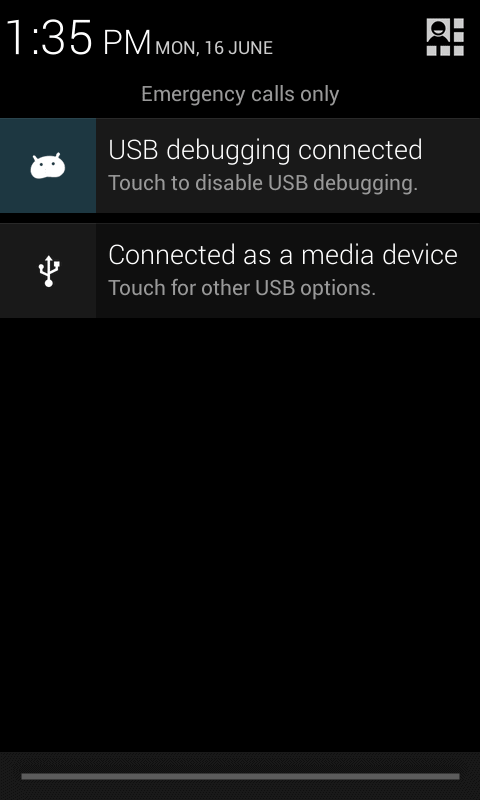Tap the 1:35 PM clock

(78, 38)
